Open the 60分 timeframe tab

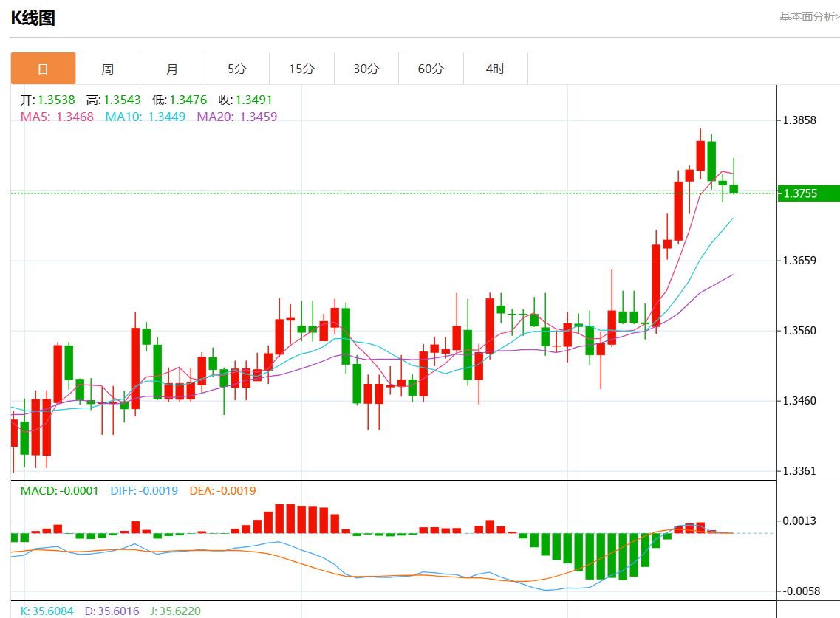431,69
